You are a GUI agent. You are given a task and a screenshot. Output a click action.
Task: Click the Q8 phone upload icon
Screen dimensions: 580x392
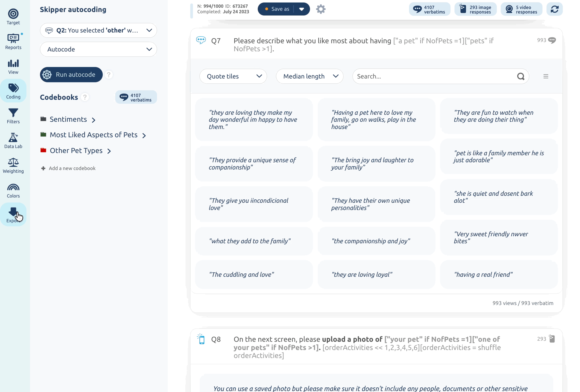[x=201, y=339]
